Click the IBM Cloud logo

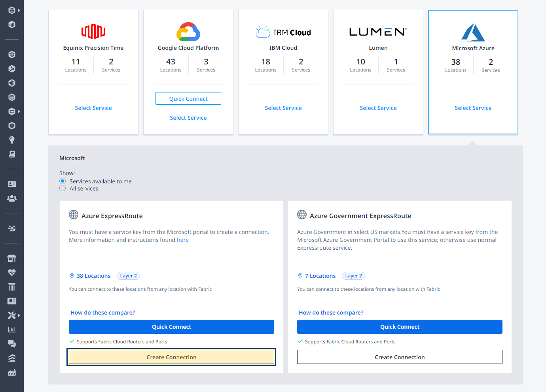[283, 32]
